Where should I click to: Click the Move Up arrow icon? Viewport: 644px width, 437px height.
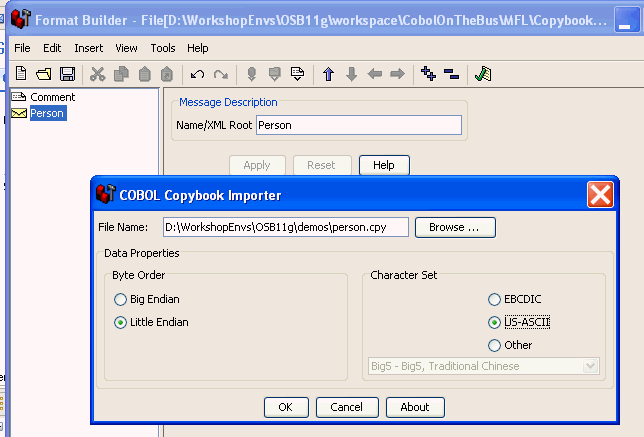[328, 74]
